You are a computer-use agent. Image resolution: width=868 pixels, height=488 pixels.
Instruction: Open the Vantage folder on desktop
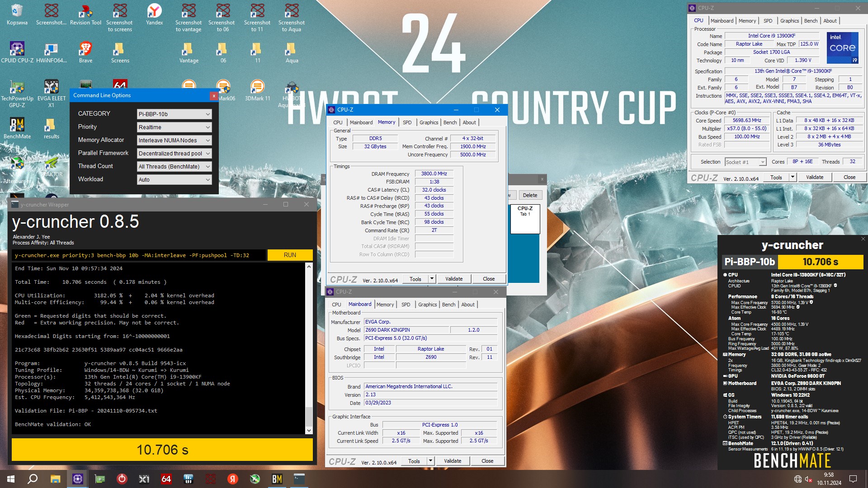point(189,52)
